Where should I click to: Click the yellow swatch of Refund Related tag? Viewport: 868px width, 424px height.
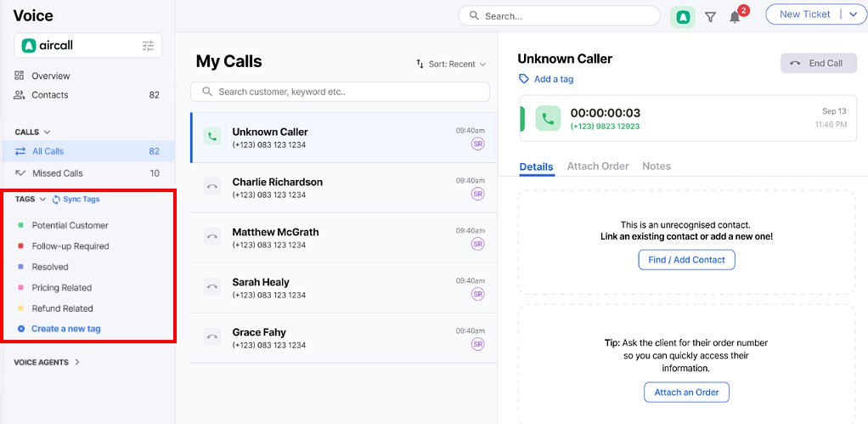(x=20, y=308)
